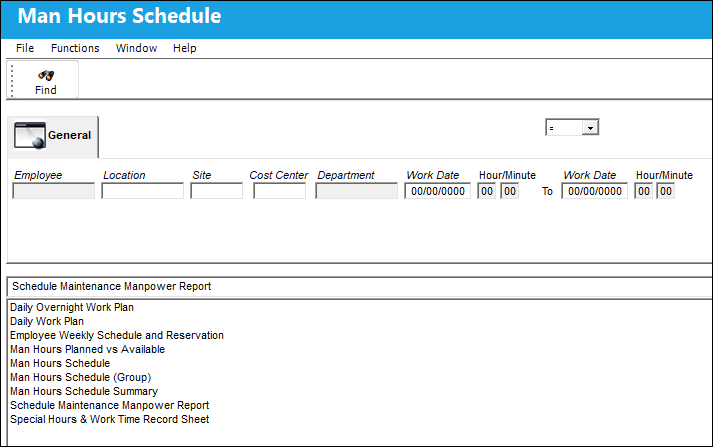This screenshot has height=447, width=713.
Task: Click the Department input field
Action: coord(356,191)
